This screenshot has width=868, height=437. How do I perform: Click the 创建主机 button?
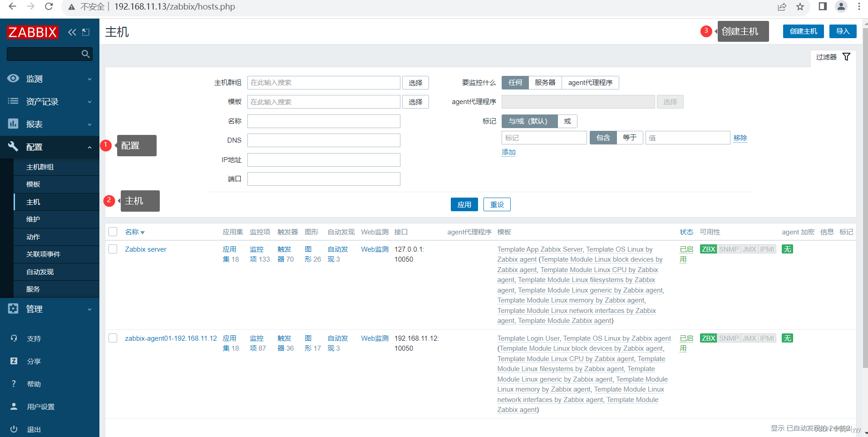[x=803, y=31]
